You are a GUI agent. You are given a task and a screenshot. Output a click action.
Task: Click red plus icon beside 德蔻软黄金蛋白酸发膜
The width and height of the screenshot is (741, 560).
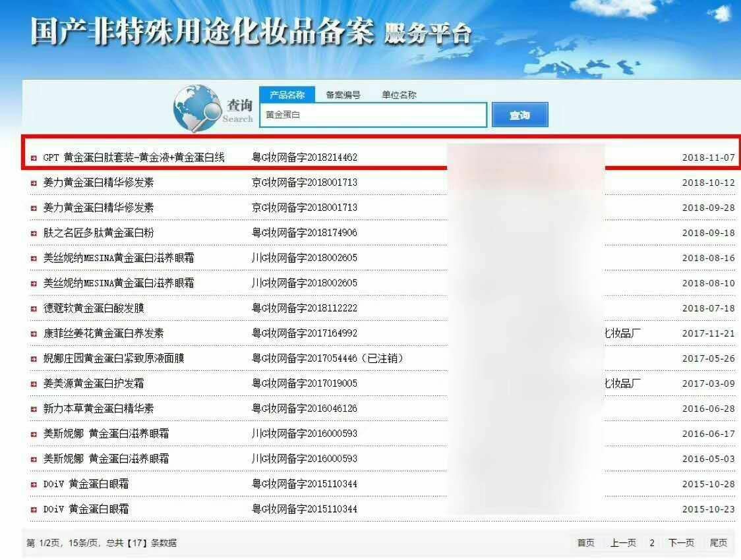(x=34, y=309)
